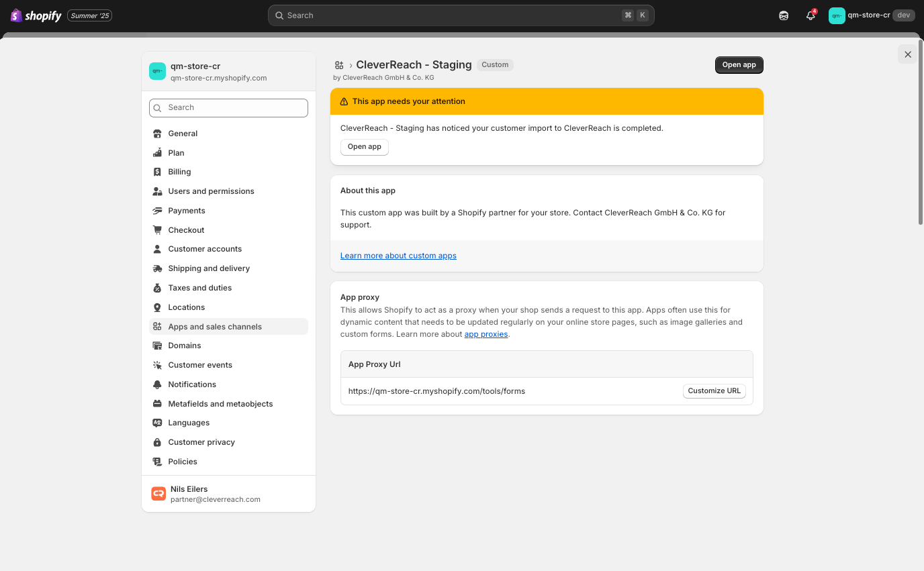Click the Metafields and metaobjects icon

click(x=157, y=404)
